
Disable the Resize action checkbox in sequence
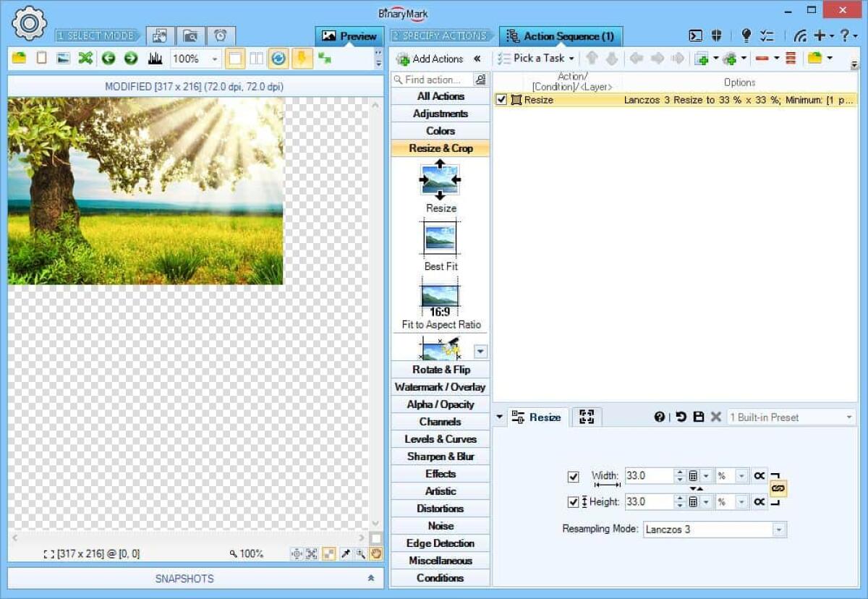point(502,99)
